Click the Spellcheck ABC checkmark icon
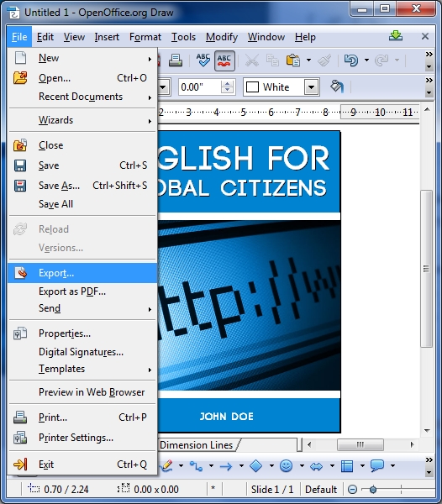The height and width of the screenshot is (504, 442). point(203,60)
